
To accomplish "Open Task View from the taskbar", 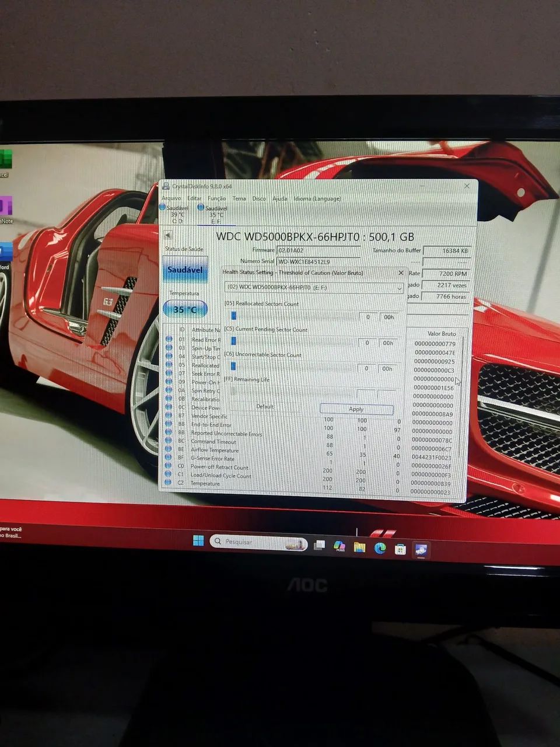I will 319,545.
